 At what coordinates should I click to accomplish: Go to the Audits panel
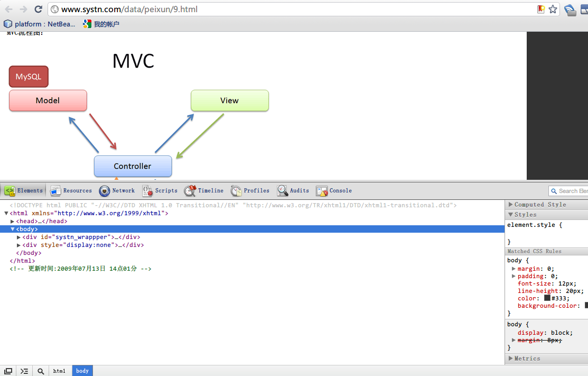click(x=293, y=191)
